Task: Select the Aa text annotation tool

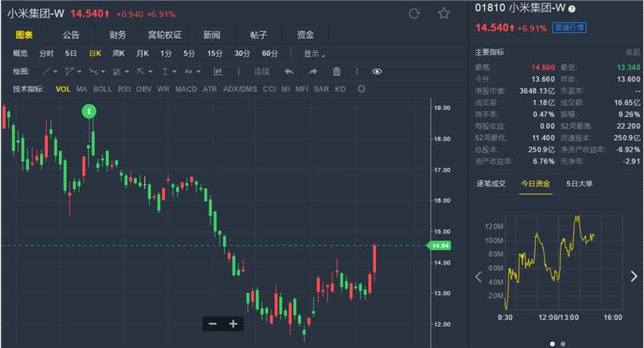Action: pyautogui.click(x=189, y=71)
